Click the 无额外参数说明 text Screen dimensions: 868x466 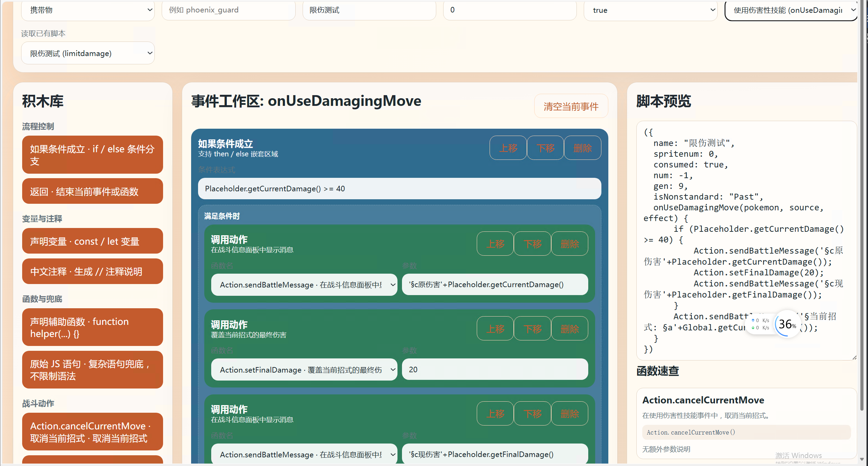click(666, 449)
